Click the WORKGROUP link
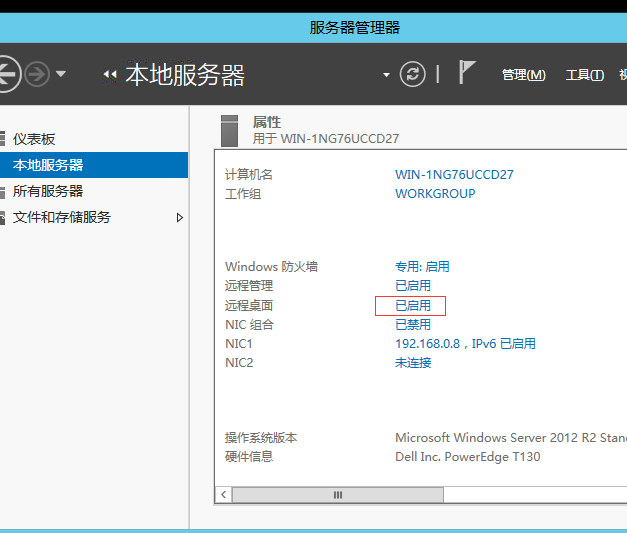Screen dimensions: 627x533 coord(435,194)
